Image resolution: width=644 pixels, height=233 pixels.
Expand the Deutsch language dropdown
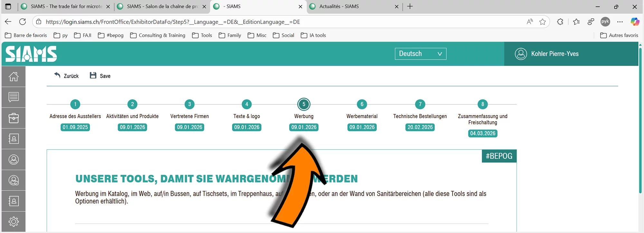pyautogui.click(x=420, y=54)
